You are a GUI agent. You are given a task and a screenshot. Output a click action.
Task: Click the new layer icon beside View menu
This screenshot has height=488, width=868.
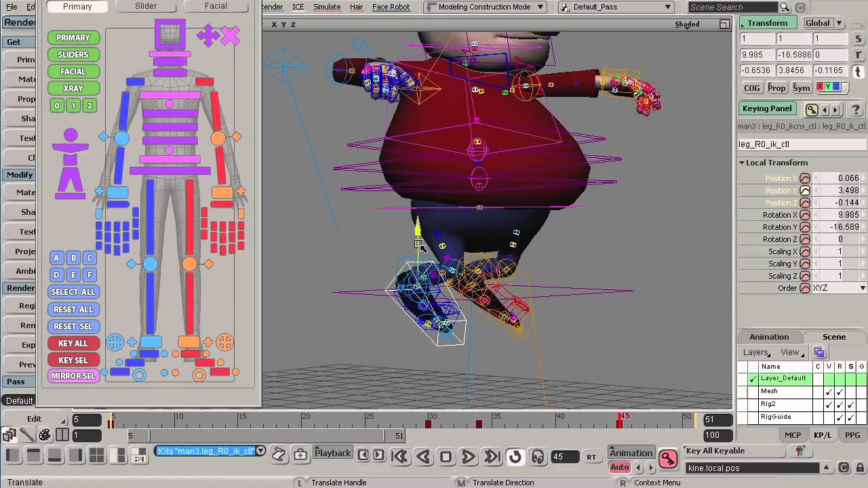tap(819, 352)
